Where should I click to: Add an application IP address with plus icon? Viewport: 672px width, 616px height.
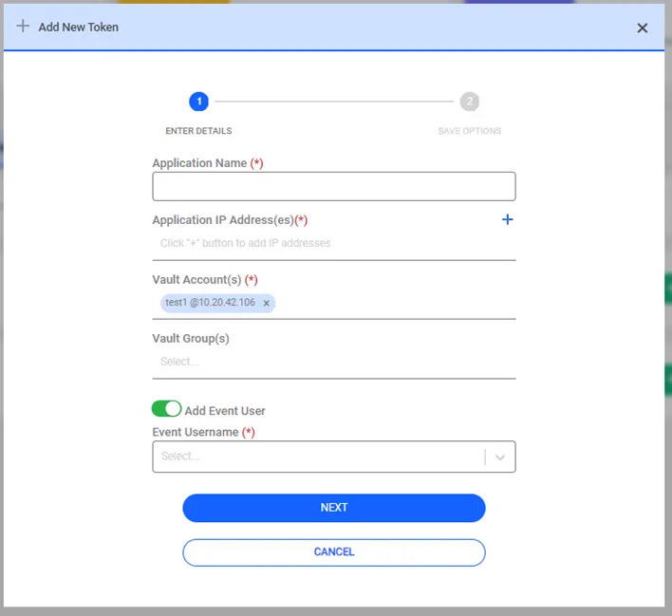click(507, 219)
